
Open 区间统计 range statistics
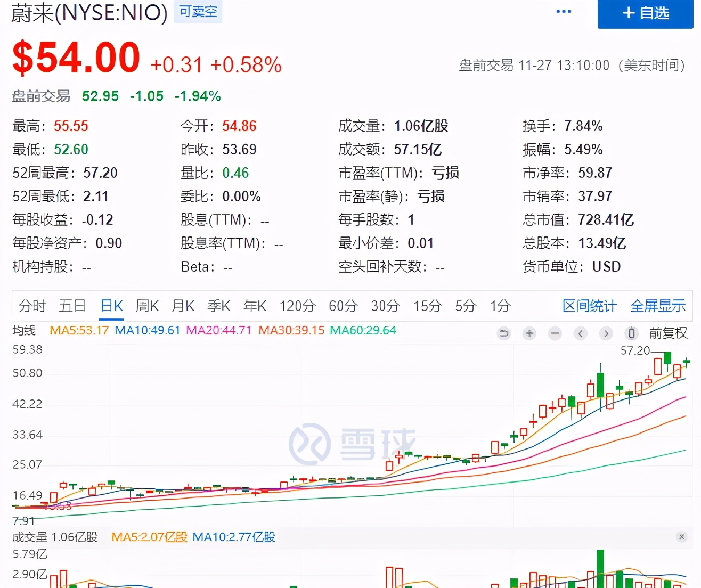tap(590, 306)
